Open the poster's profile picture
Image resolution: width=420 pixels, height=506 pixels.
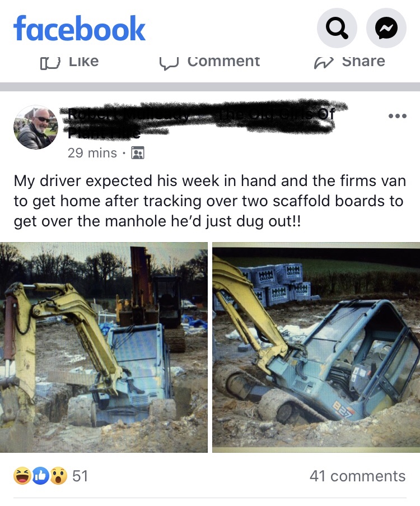click(x=36, y=127)
